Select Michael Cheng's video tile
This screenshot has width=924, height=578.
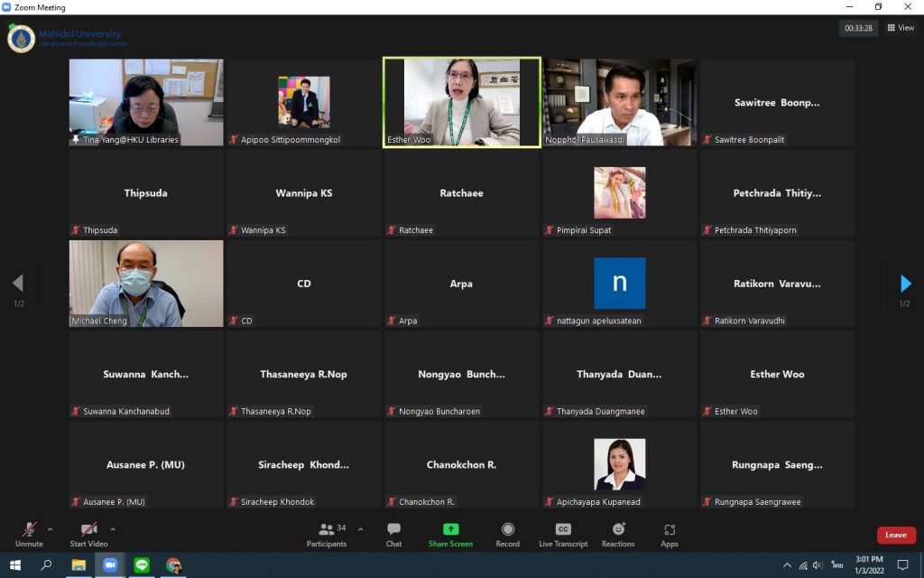click(x=146, y=283)
